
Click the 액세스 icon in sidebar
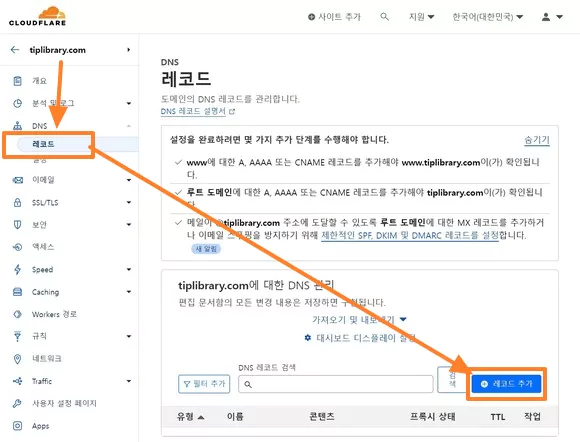coord(17,247)
